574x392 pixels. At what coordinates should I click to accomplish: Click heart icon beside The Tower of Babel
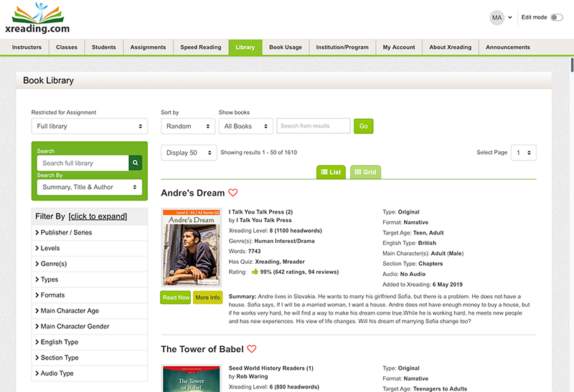pyautogui.click(x=252, y=350)
